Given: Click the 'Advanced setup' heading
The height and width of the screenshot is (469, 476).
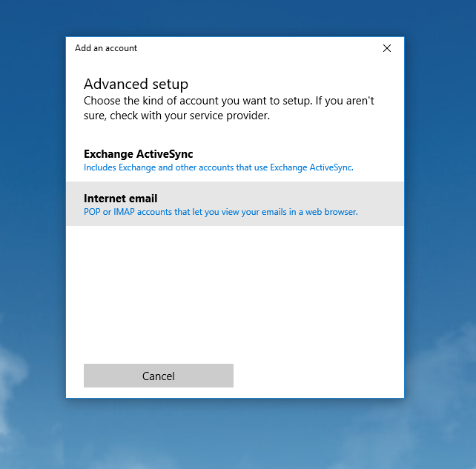Looking at the screenshot, I should [x=136, y=84].
